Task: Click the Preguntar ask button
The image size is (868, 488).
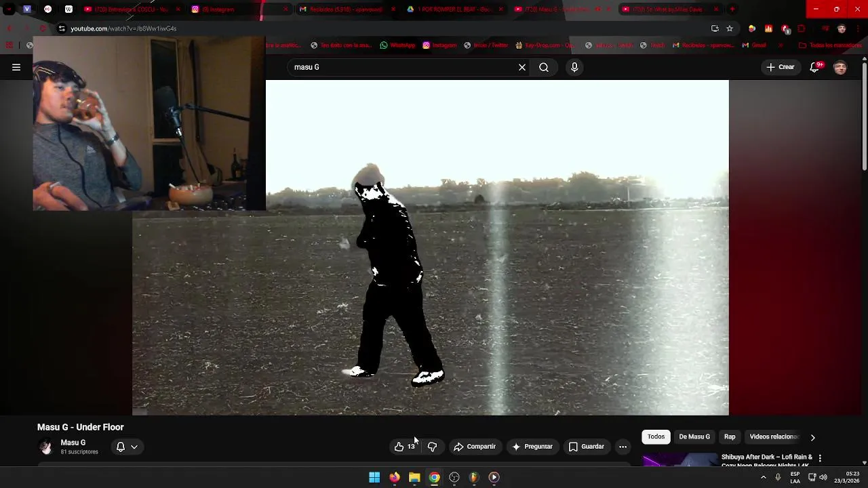Action: 532,447
